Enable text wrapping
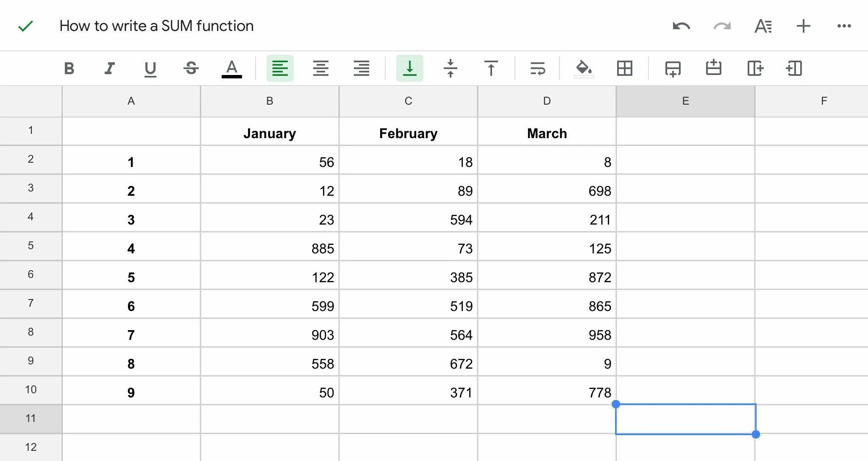Screen dimensions: 868x461 tap(537, 68)
